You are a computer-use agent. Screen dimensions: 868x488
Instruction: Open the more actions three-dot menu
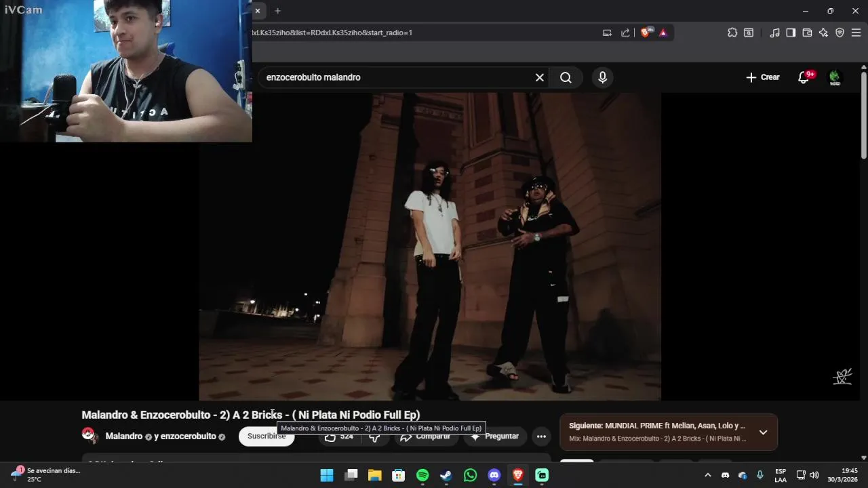pyautogui.click(x=541, y=436)
